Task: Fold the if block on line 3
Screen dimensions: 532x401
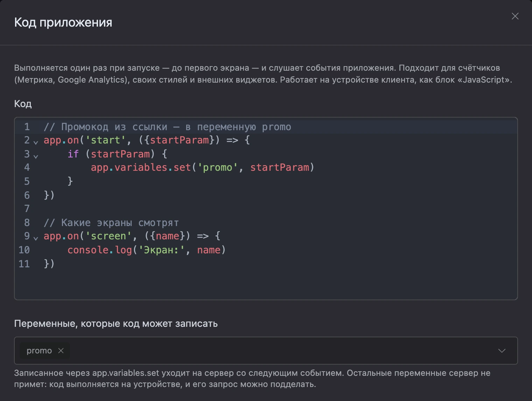Action: click(36, 156)
